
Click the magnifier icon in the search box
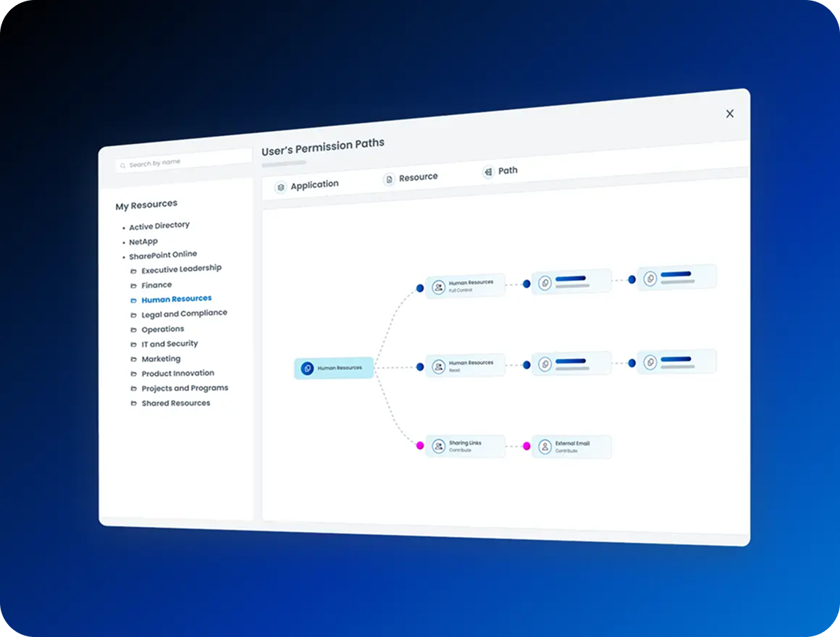(122, 166)
